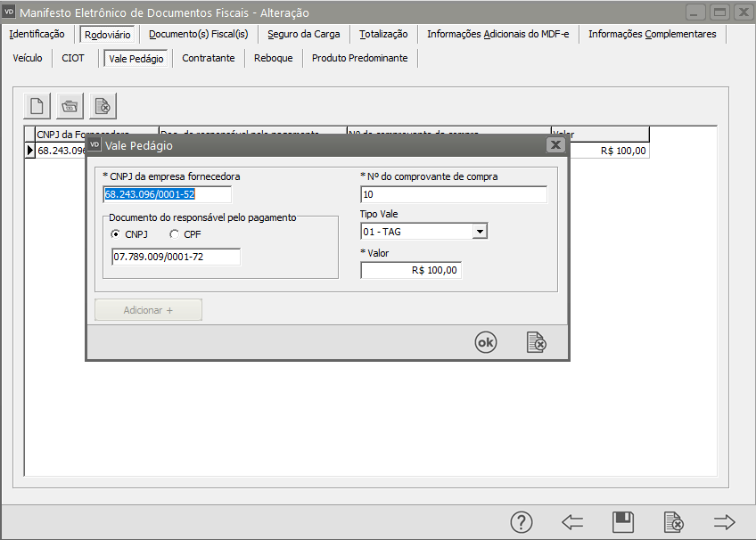Select the CPF radio button
This screenshot has height=540, width=756.
pyautogui.click(x=174, y=234)
